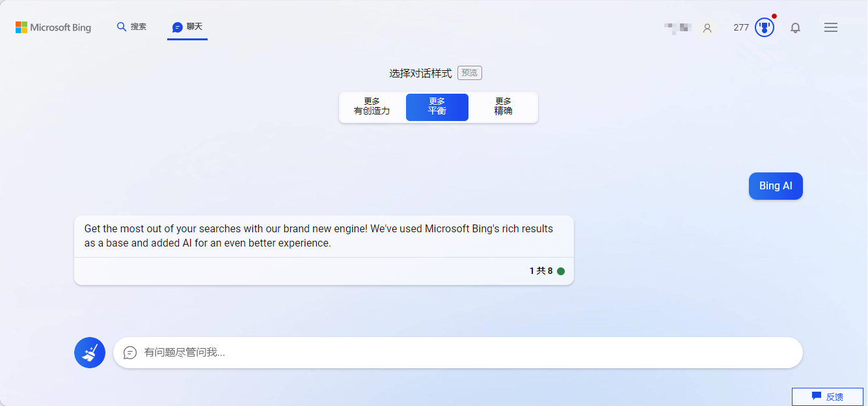Open the 反馈 feedback button
The height and width of the screenshot is (406, 868).
[x=828, y=396]
